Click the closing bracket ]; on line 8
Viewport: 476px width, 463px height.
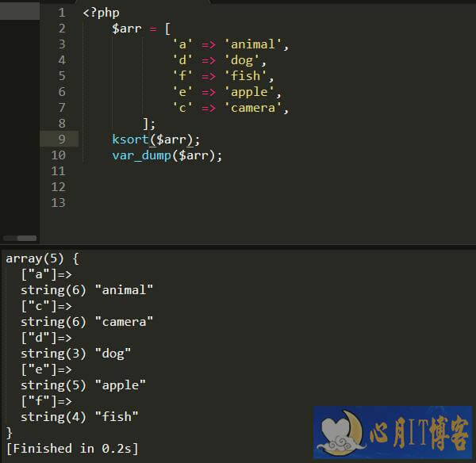click(149, 124)
